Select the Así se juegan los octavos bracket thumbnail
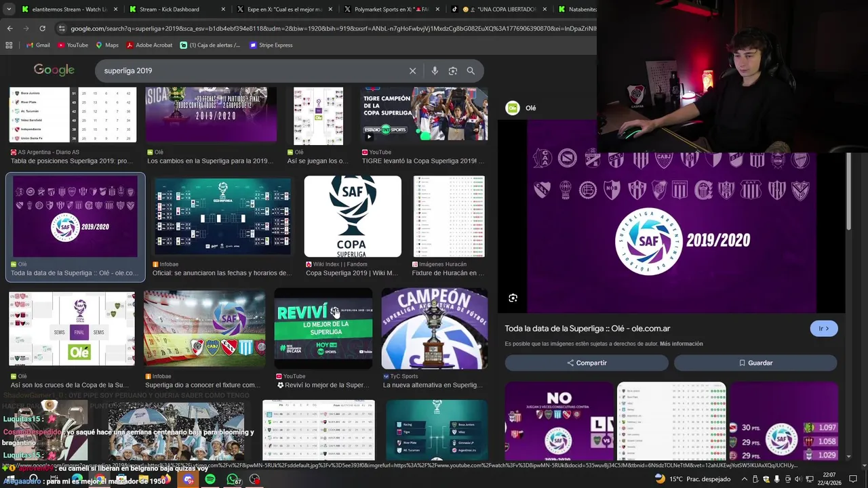This screenshot has height=488, width=868. pos(319,116)
